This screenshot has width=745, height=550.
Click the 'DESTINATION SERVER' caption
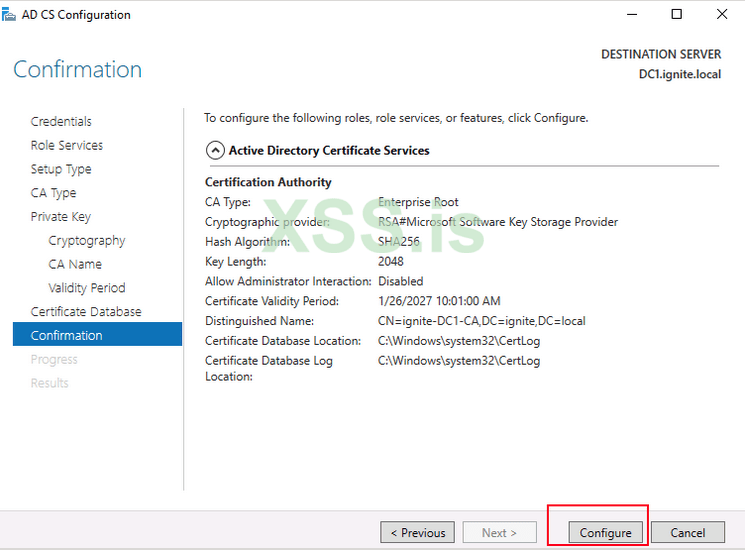(661, 54)
